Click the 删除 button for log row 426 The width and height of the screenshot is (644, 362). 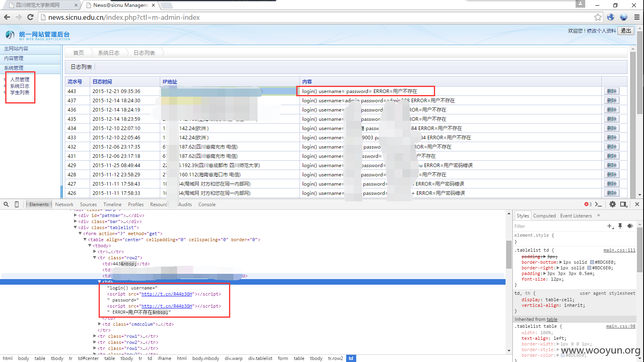pyautogui.click(x=611, y=193)
